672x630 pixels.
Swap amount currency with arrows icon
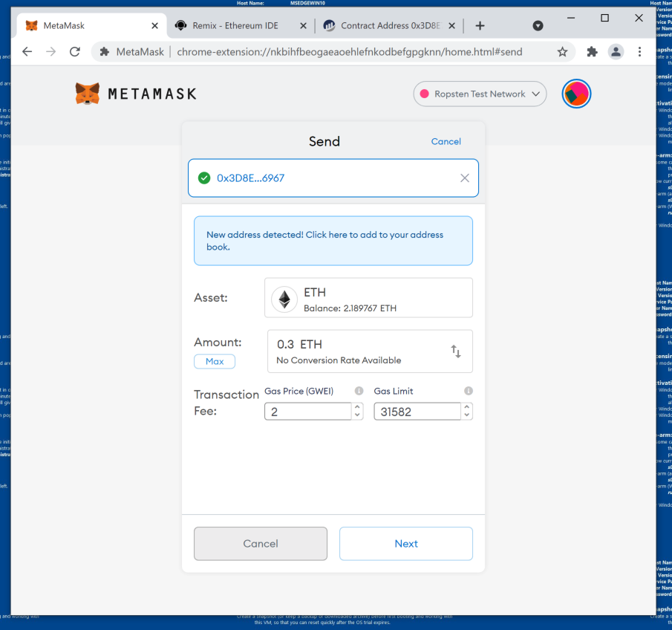pos(456,351)
